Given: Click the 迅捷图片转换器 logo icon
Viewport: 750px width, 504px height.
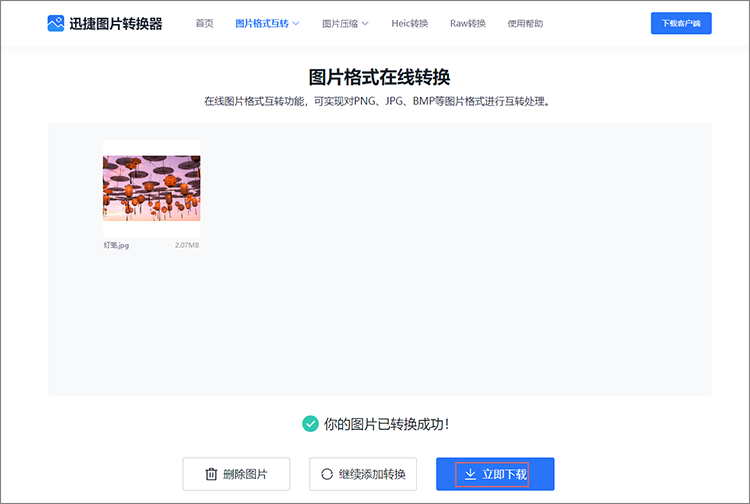Looking at the screenshot, I should click(x=55, y=23).
